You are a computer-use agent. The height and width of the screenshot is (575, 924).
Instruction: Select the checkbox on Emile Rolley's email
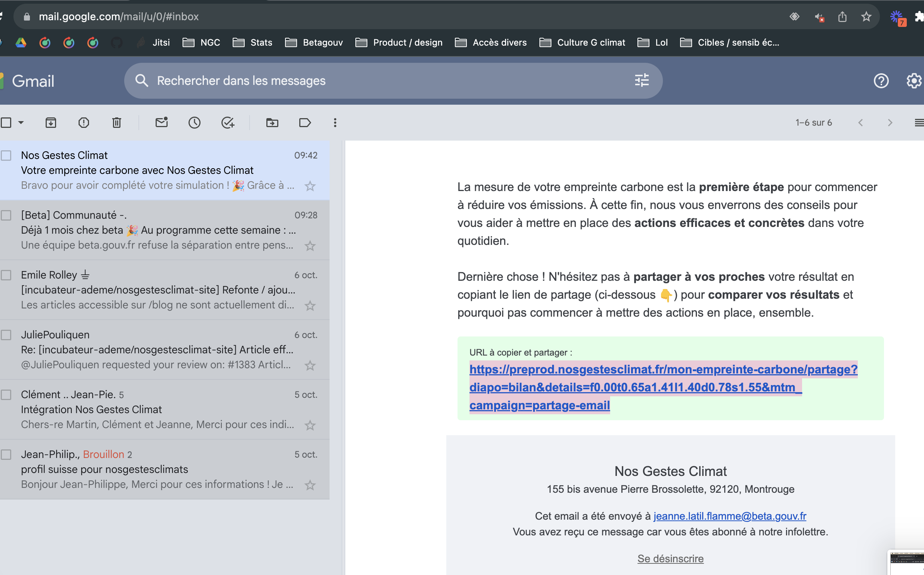click(6, 275)
